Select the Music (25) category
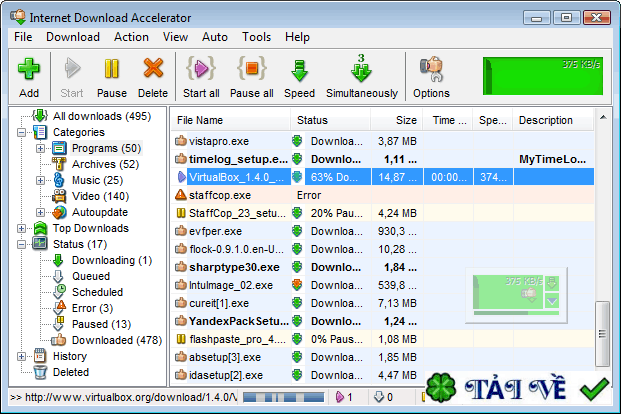The image size is (621, 414). (97, 180)
